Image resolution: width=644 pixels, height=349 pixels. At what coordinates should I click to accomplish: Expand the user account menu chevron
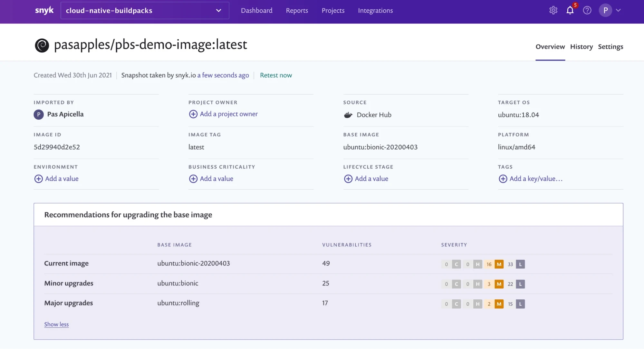pos(618,10)
